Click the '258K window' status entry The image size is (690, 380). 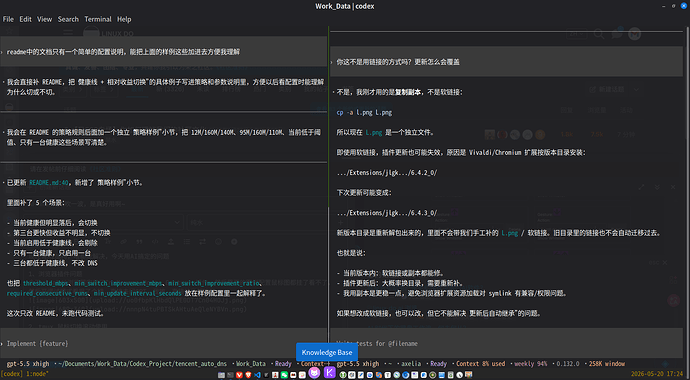coord(606,364)
